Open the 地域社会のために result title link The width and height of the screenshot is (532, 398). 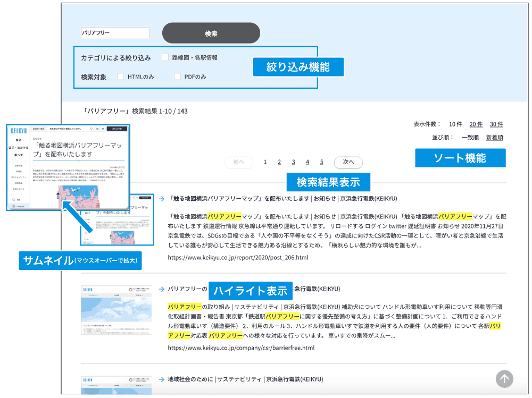pyautogui.click(x=245, y=379)
